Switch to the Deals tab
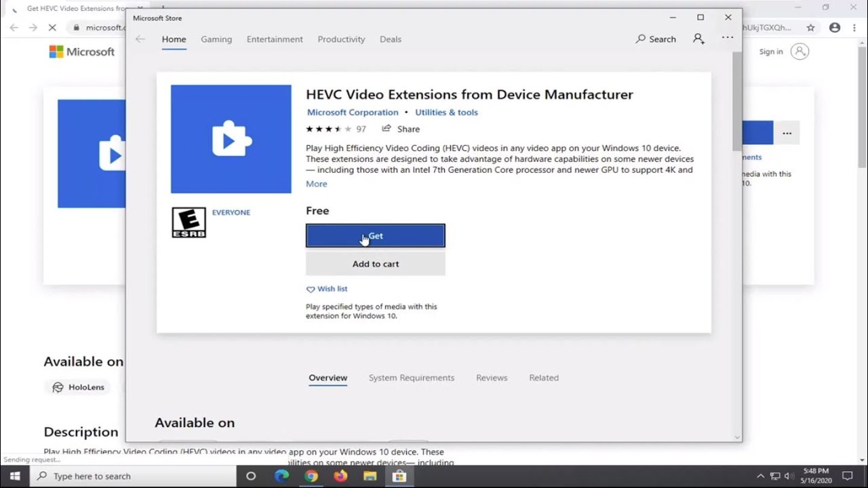The image size is (868, 488). pyautogui.click(x=391, y=39)
